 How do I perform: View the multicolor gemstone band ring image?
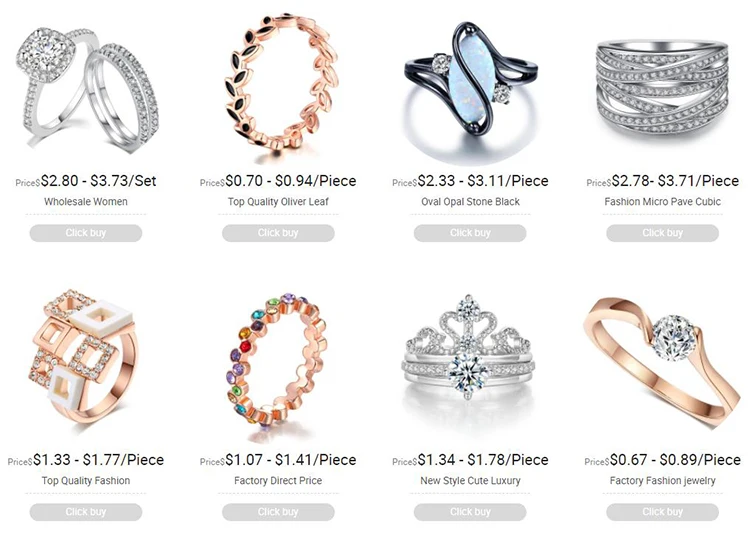[x=279, y=364]
